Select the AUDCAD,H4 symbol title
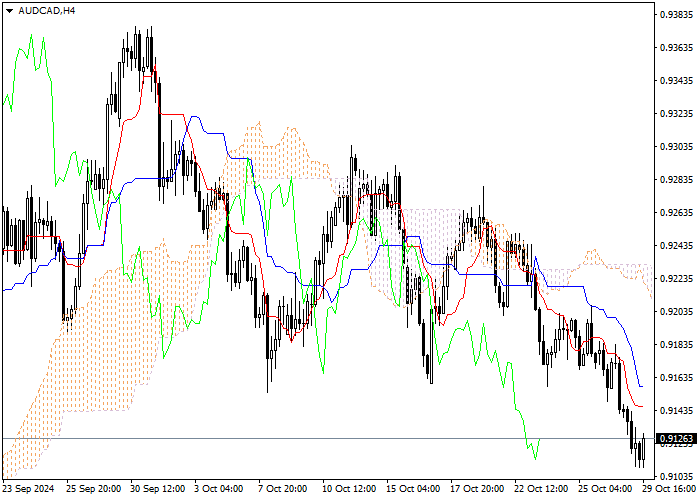Image resolution: width=700 pixels, height=500 pixels. [x=46, y=11]
